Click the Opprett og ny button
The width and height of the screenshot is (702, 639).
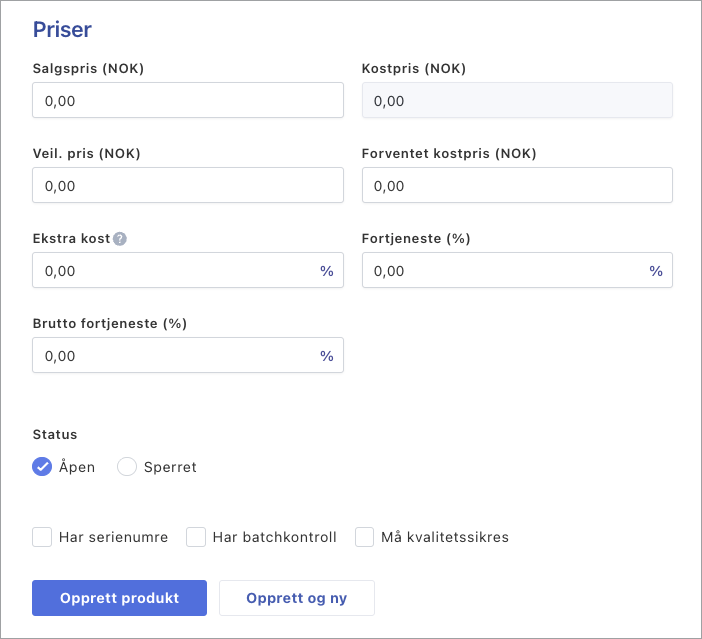(297, 598)
